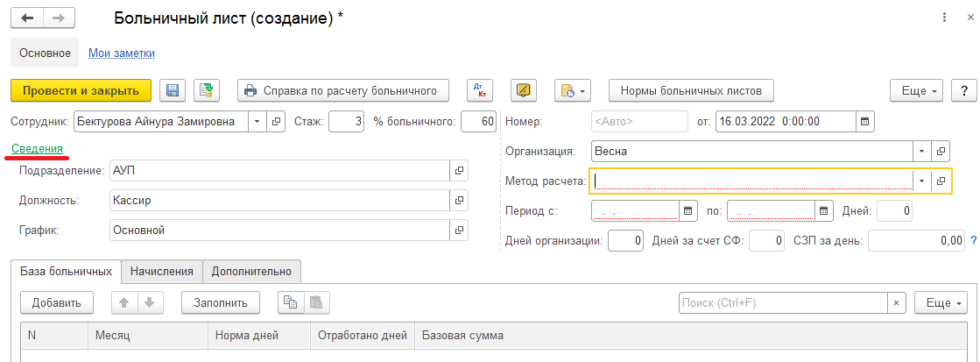Open calendar picker for document date
This screenshot has height=362, width=980.
[x=864, y=121]
